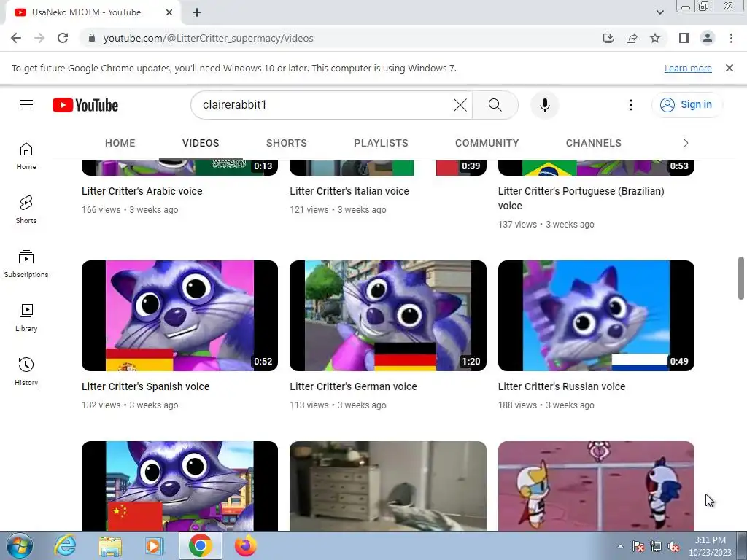Image resolution: width=747 pixels, height=560 pixels.
Task: Reload the page
Action: (63, 38)
